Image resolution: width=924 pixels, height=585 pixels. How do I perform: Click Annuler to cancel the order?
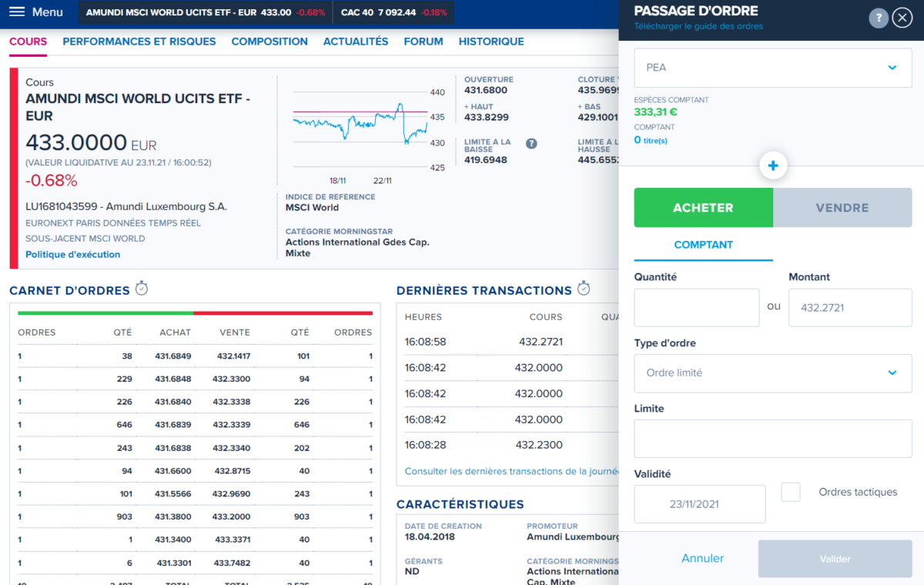click(x=703, y=558)
